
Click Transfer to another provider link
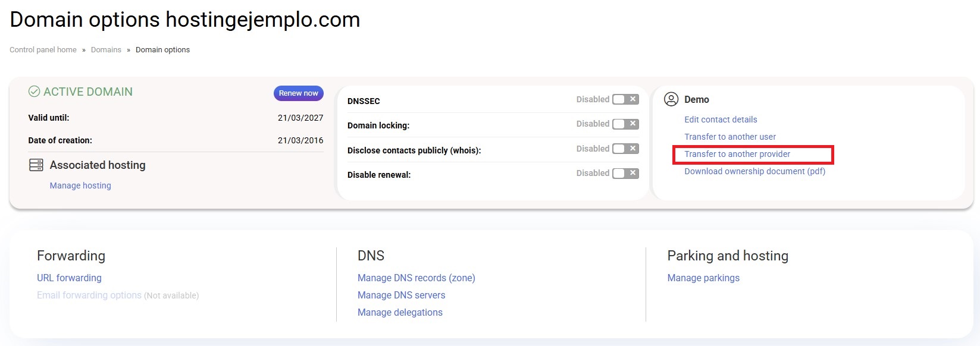coord(737,154)
